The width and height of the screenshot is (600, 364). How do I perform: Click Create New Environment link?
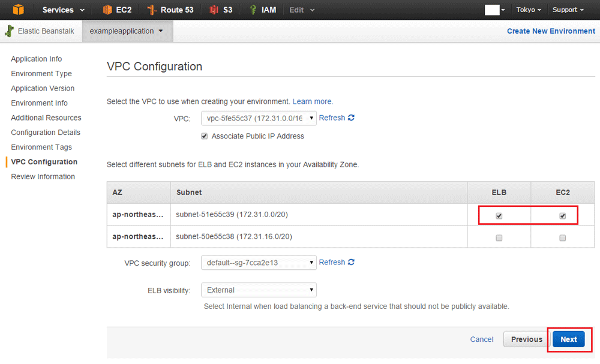[551, 31]
